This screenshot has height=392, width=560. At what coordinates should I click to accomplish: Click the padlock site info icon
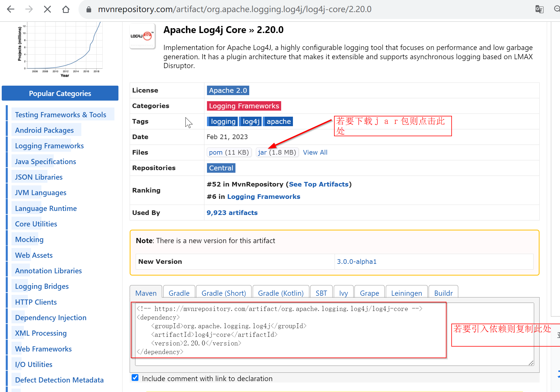pyautogui.click(x=89, y=9)
